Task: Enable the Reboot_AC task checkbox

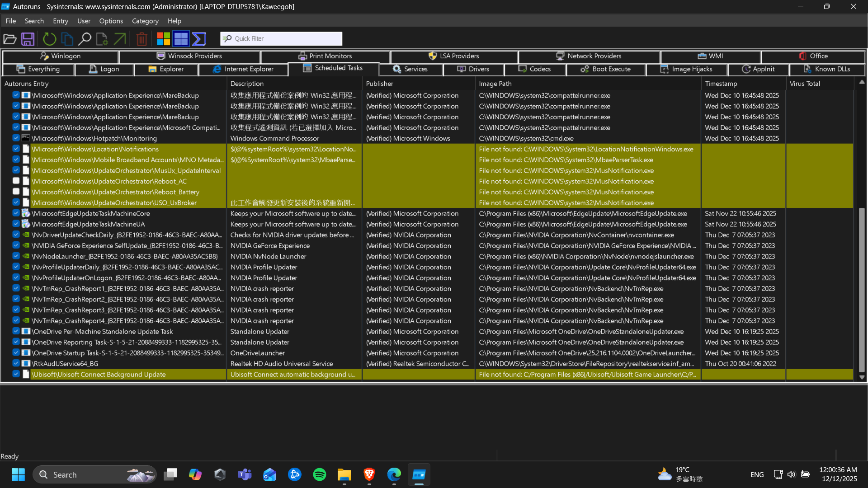Action: click(x=16, y=181)
